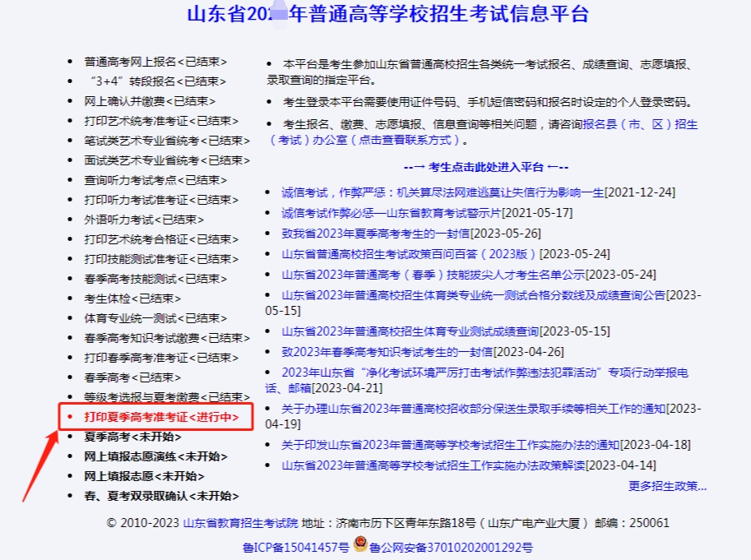The width and height of the screenshot is (751, 560).
Task: Open 鲁ICP备15041457号 registration link
Action: [x=295, y=546]
